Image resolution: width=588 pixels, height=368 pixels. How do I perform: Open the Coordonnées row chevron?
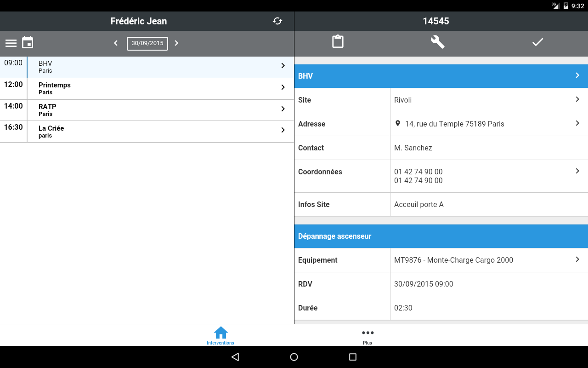(577, 171)
